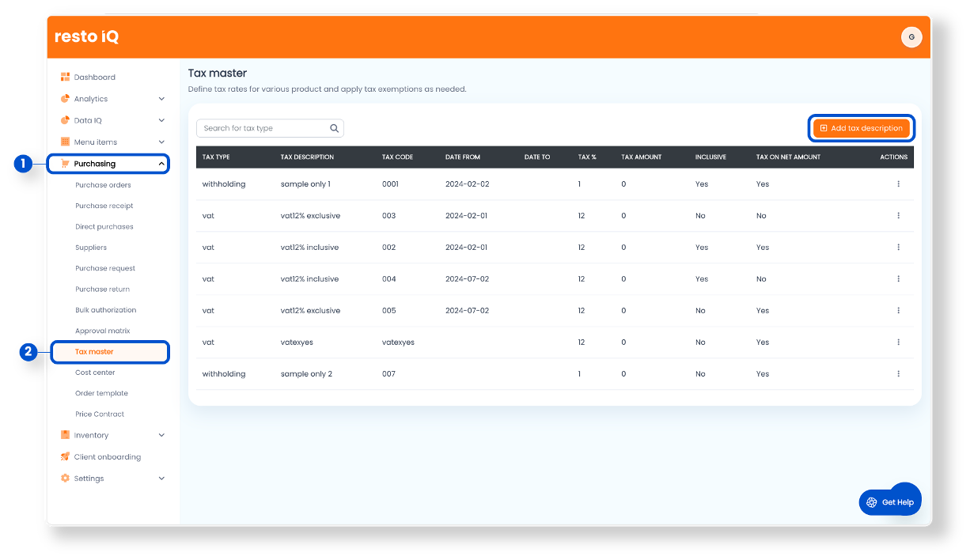Viewport: 970px width, 560px height.
Task: Open Purchase request page
Action: [x=105, y=268]
